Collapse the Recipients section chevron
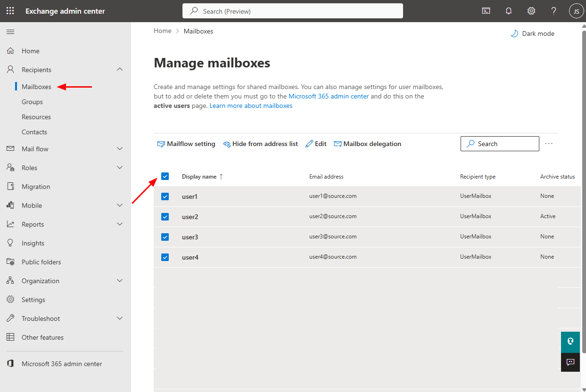The image size is (586, 392). click(120, 69)
